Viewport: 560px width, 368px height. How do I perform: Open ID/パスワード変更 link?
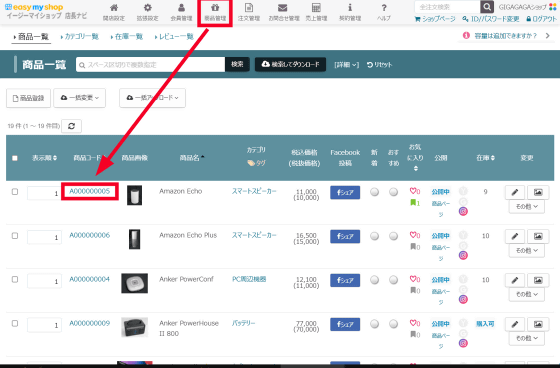491,19
